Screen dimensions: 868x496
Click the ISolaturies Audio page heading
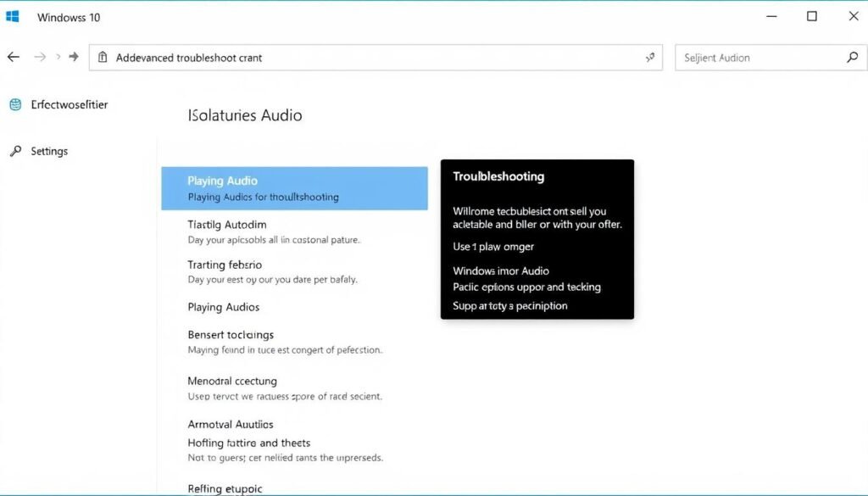245,115
